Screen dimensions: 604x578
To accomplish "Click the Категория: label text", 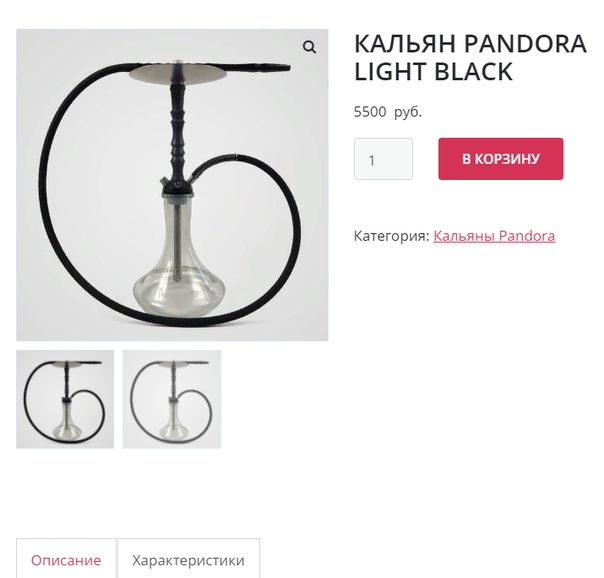I will (391, 236).
